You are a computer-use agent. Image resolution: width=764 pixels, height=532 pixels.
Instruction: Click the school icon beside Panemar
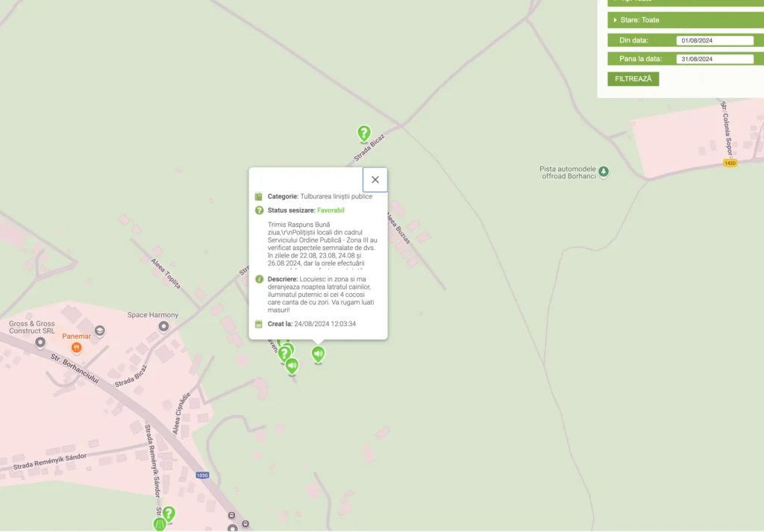tap(99, 331)
